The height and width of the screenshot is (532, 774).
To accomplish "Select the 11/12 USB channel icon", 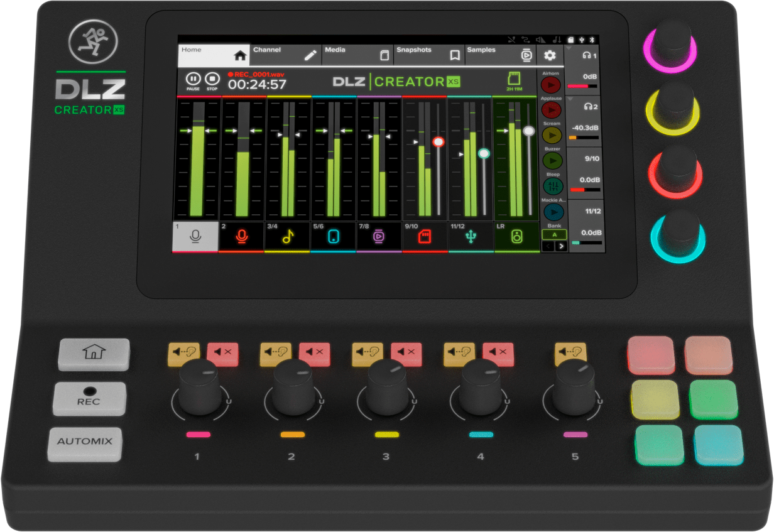I will point(471,236).
